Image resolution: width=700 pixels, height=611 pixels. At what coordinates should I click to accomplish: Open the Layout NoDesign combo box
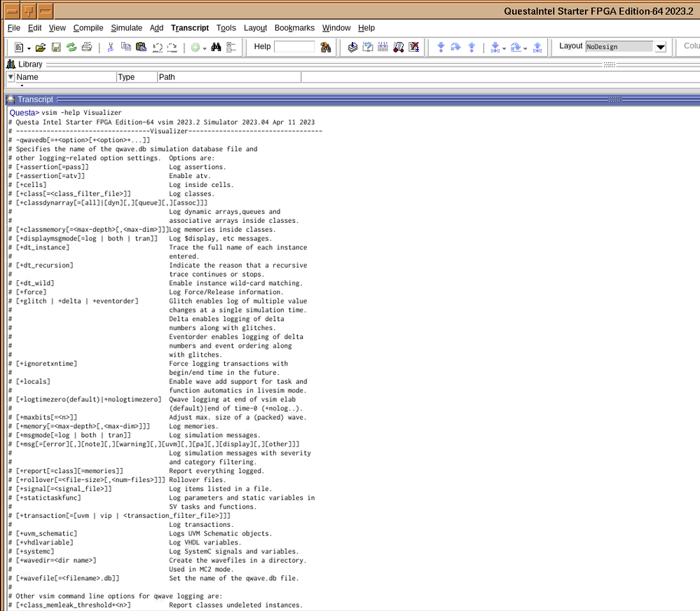coord(619,46)
